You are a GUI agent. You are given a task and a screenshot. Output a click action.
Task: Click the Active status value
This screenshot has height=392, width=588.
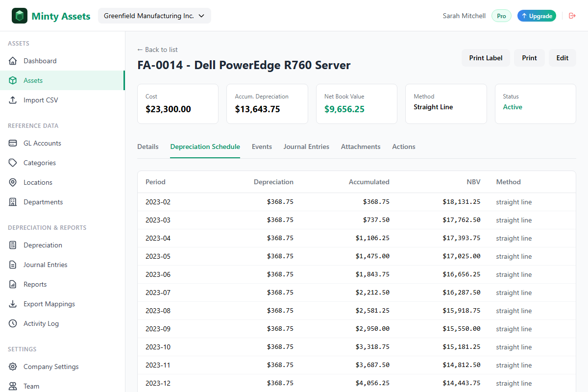(513, 107)
